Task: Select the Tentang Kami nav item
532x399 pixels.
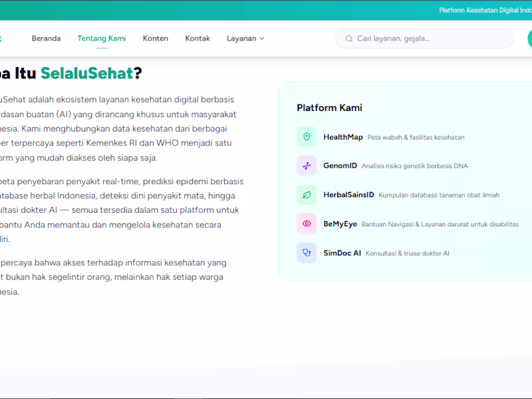Action: [102, 39]
